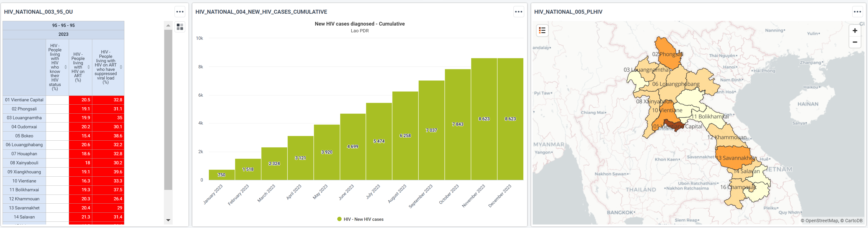Sort the HIV on ART (%) column
Image resolution: width=868 pixels, height=228 pixels.
coord(89,67)
